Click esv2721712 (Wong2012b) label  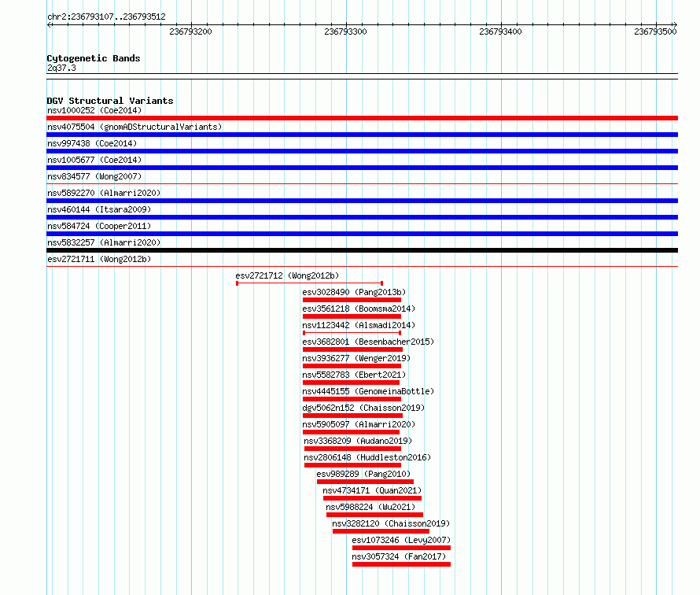tap(287, 275)
